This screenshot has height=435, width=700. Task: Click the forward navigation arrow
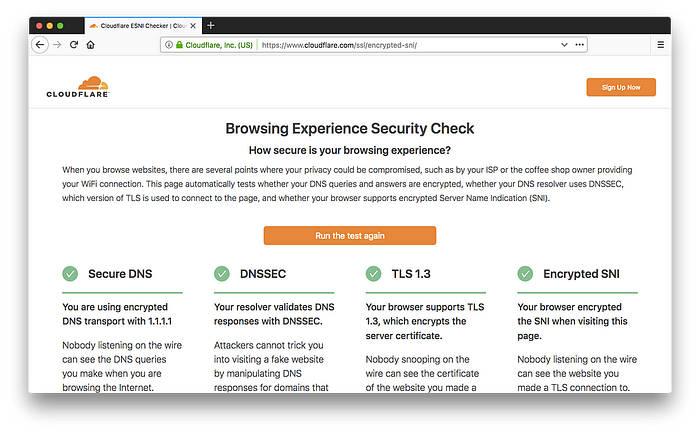[57, 45]
